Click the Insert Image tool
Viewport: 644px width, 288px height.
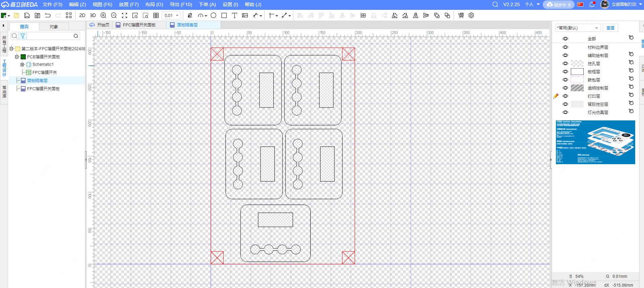coord(245,15)
